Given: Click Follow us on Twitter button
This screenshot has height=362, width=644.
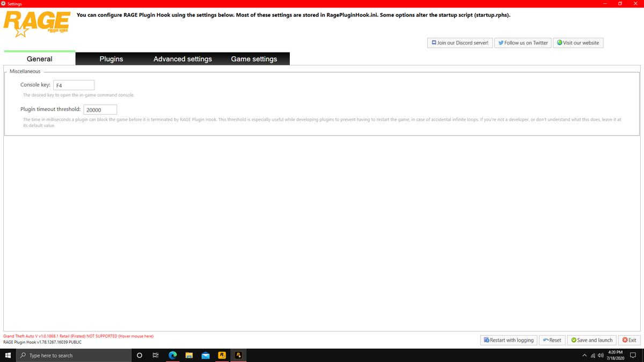Looking at the screenshot, I should (522, 43).
